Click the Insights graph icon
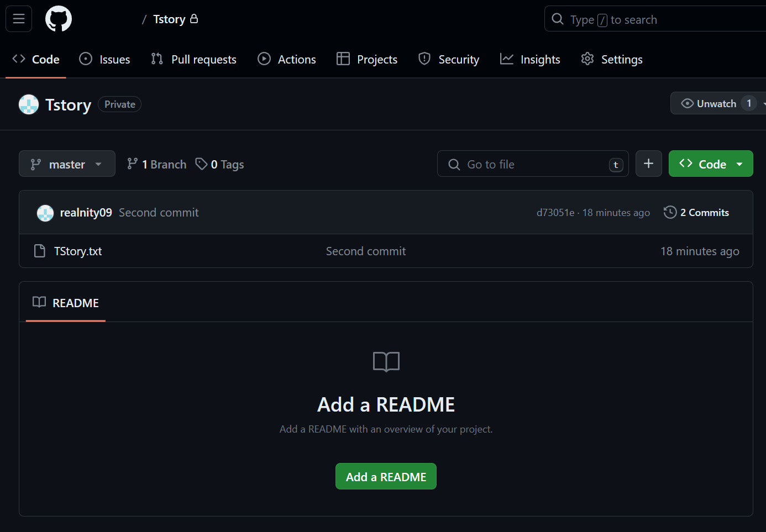 pyautogui.click(x=507, y=59)
